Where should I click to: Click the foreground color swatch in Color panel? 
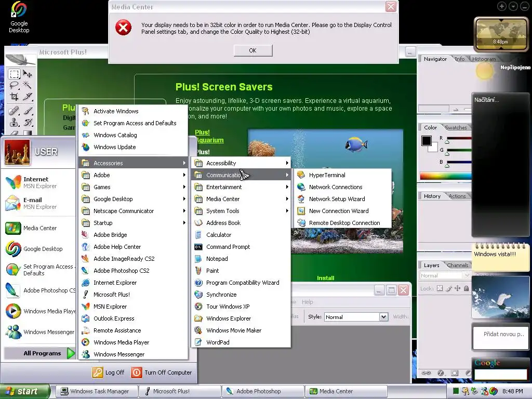pyautogui.click(x=427, y=140)
